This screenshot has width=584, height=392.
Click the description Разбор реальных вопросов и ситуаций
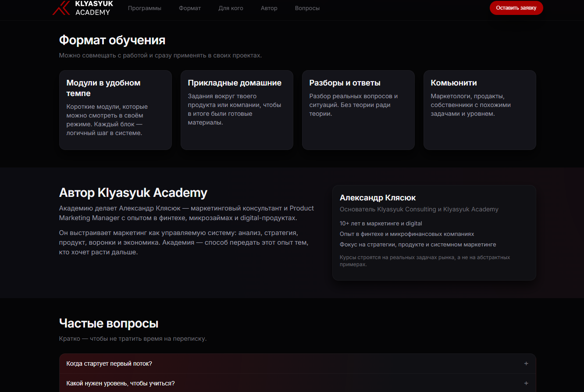point(353,105)
